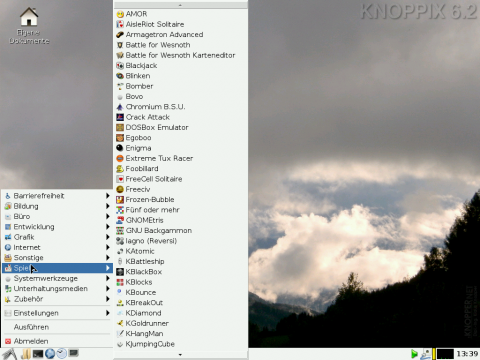Screen dimensions: 480x360
Task: Click the highlighted Spiele menu category
Action: click(x=57, y=268)
